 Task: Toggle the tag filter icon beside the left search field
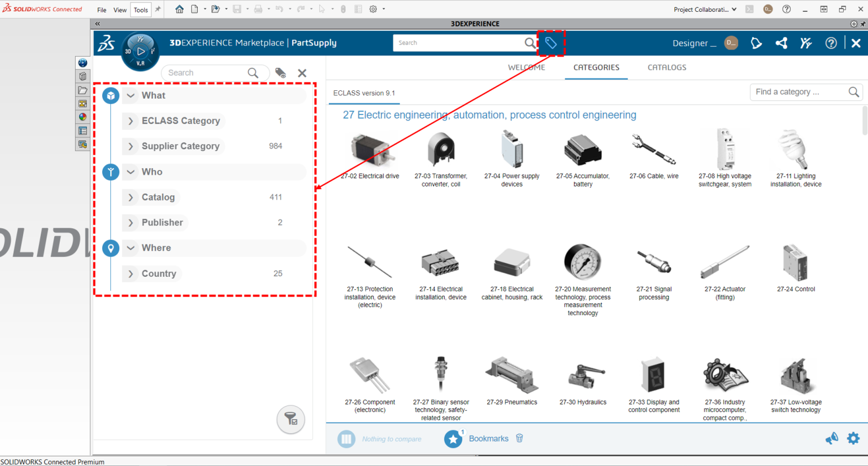click(x=280, y=73)
